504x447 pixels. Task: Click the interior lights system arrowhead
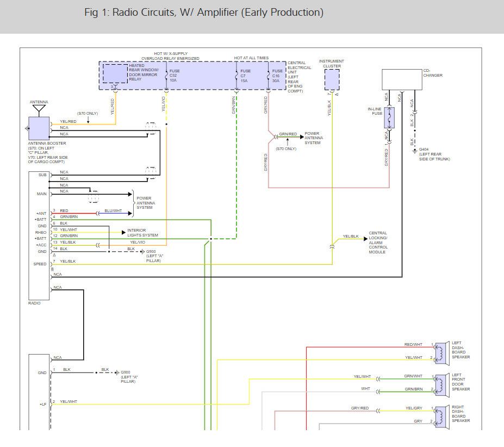point(124,233)
